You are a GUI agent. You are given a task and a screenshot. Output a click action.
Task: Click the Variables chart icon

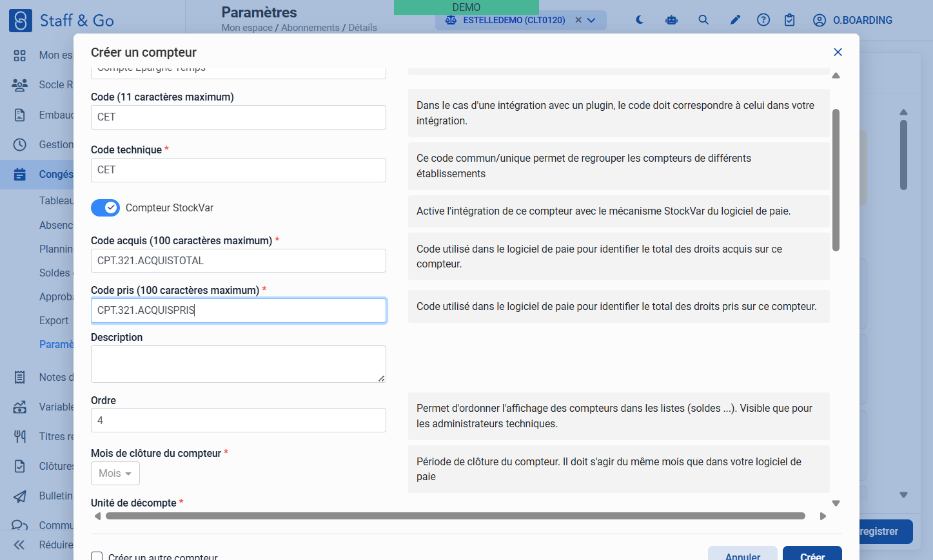(20, 407)
